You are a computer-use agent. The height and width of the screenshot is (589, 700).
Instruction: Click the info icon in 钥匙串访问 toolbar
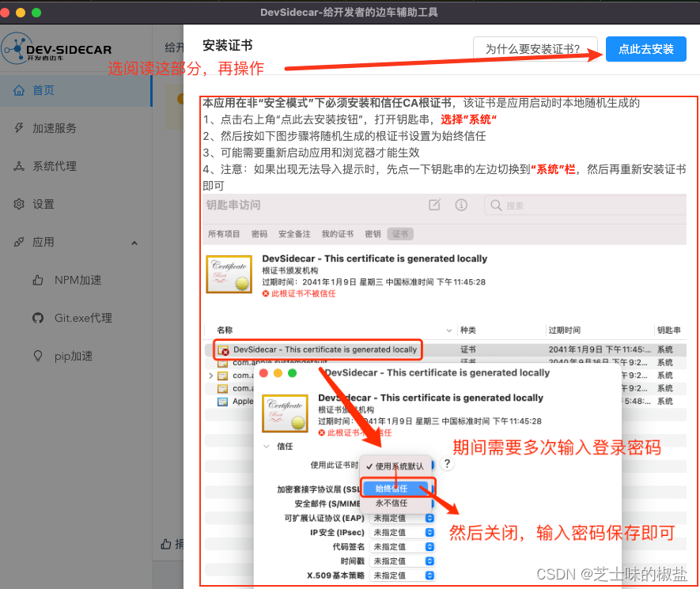point(461,205)
